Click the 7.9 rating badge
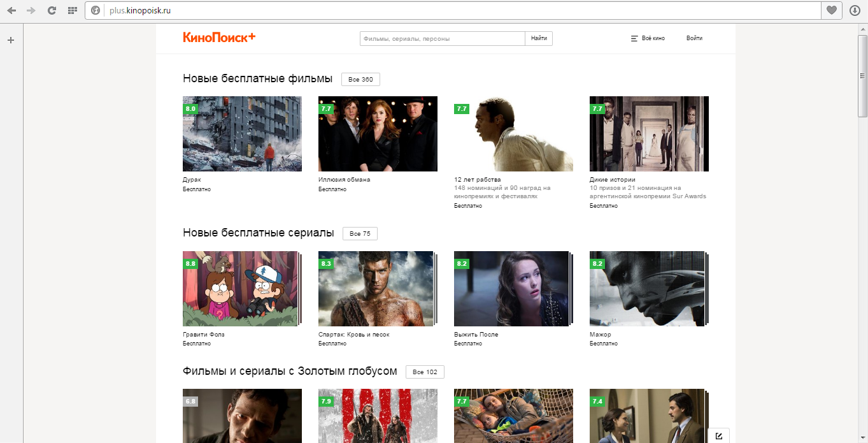The image size is (868, 443). point(326,402)
